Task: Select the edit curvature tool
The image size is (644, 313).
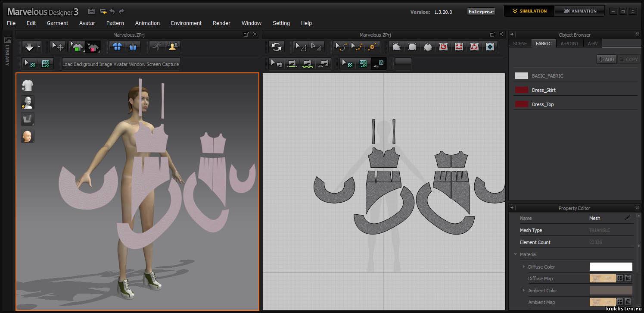Action: (x=341, y=47)
